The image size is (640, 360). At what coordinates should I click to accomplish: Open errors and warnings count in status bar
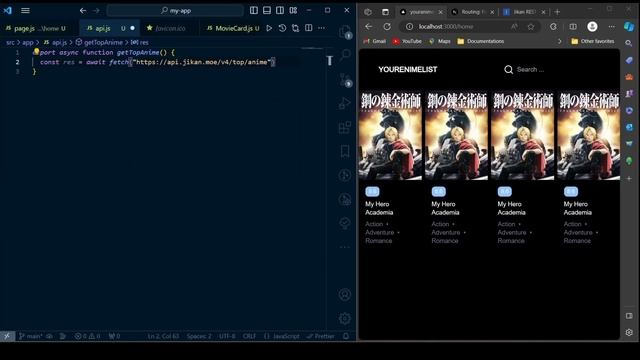pyautogui.click(x=87, y=336)
